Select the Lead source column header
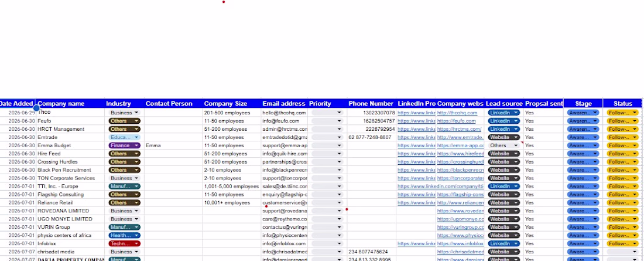 pos(504,104)
